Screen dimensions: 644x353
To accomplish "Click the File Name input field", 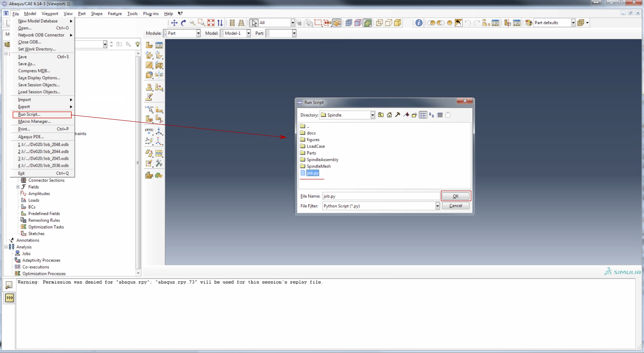I will click(380, 196).
